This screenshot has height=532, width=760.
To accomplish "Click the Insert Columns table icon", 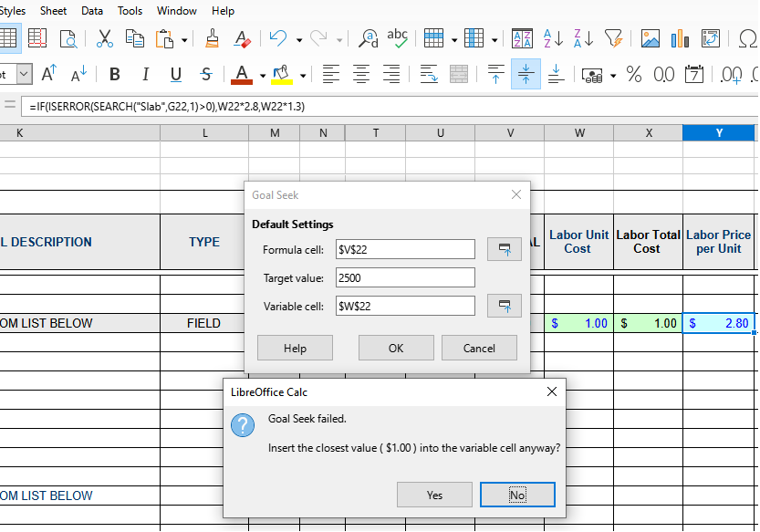I will [474, 39].
